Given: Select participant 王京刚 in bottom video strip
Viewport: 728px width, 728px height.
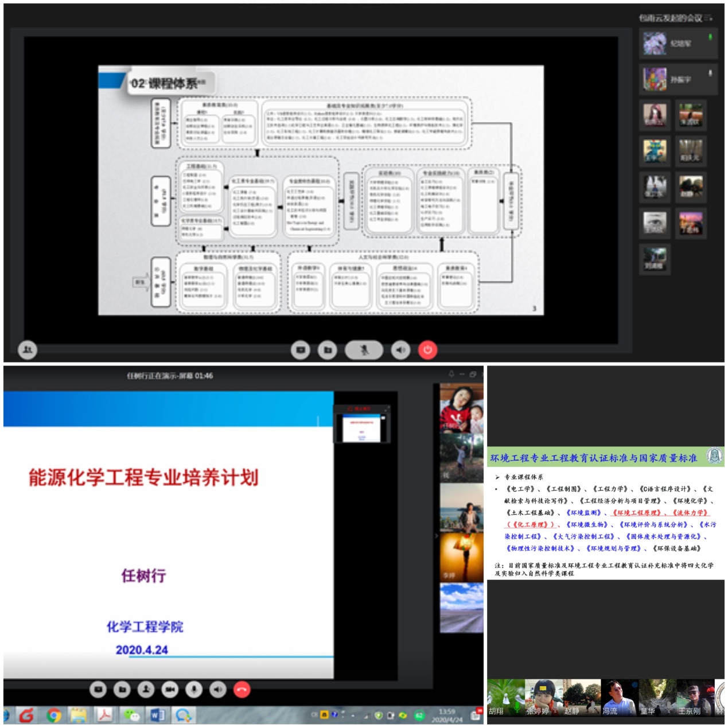Looking at the screenshot, I should [695, 698].
